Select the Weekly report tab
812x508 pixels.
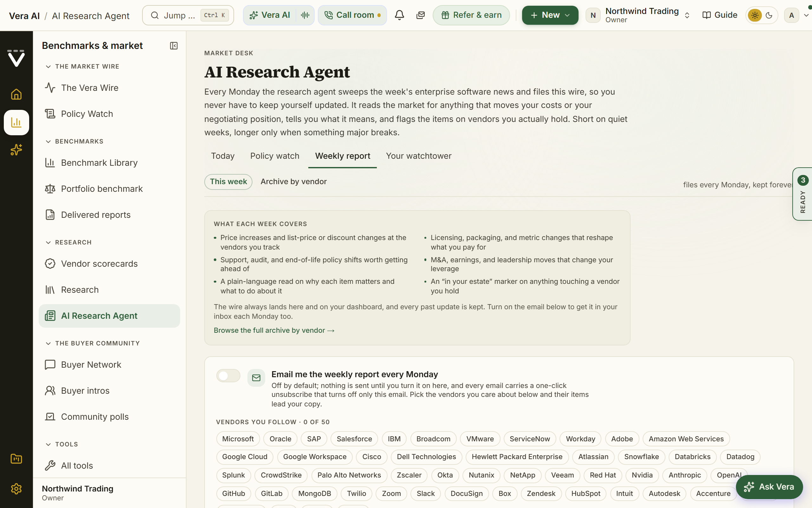(342, 156)
